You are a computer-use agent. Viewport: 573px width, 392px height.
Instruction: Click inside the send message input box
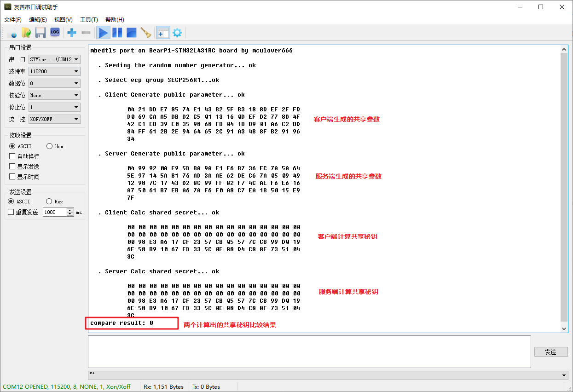click(x=308, y=352)
